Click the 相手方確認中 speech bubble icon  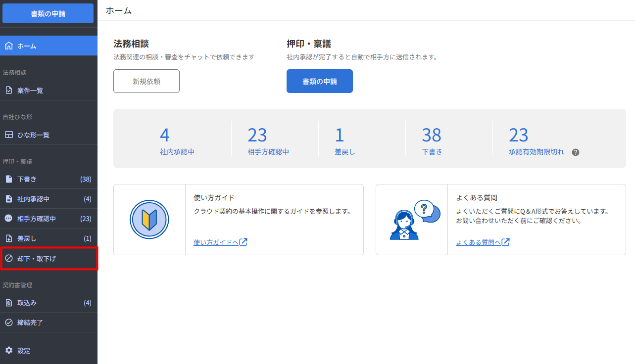pyautogui.click(x=8, y=219)
